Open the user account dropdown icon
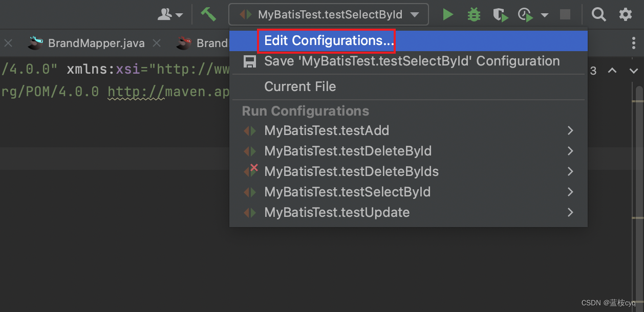Image resolution: width=644 pixels, height=312 pixels. 170,14
